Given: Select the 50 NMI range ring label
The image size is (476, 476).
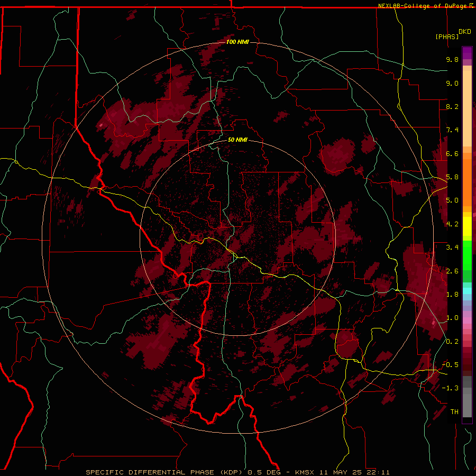Looking at the screenshot, I should 237,140.
